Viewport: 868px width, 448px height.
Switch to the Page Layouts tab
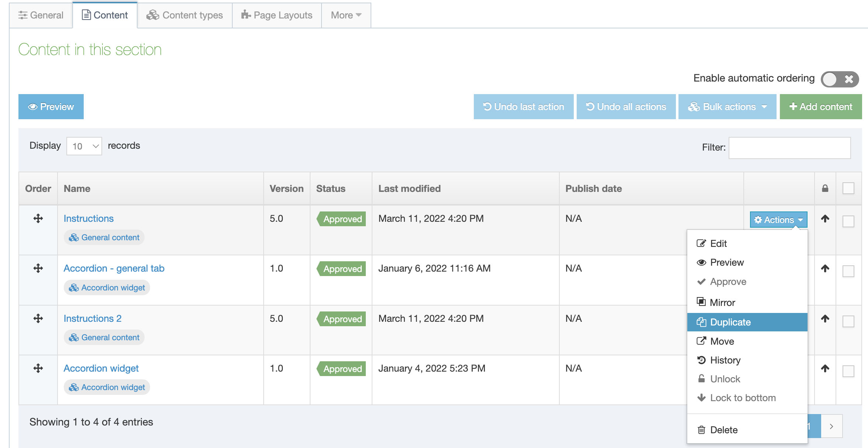click(x=277, y=15)
